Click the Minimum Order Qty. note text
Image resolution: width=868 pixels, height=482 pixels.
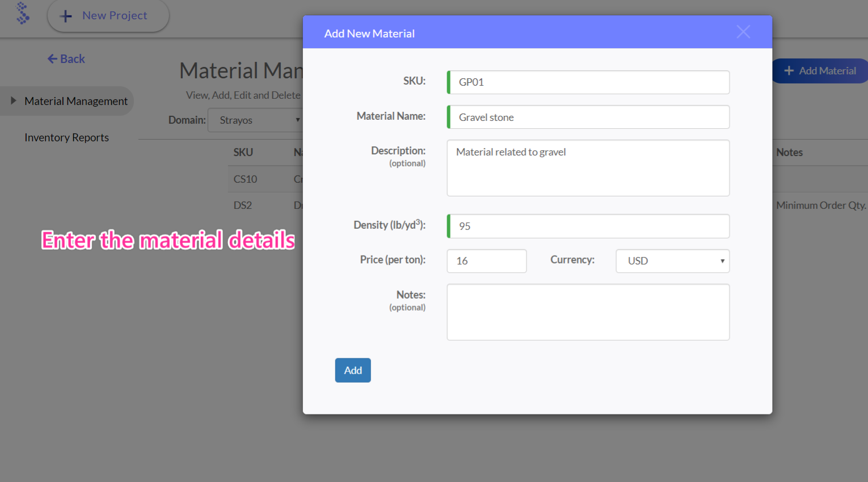point(821,205)
